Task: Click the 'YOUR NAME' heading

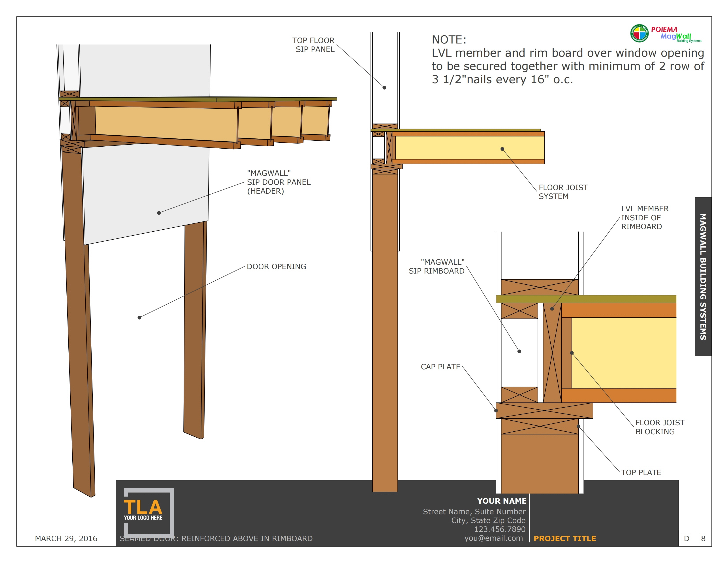Action: point(502,501)
